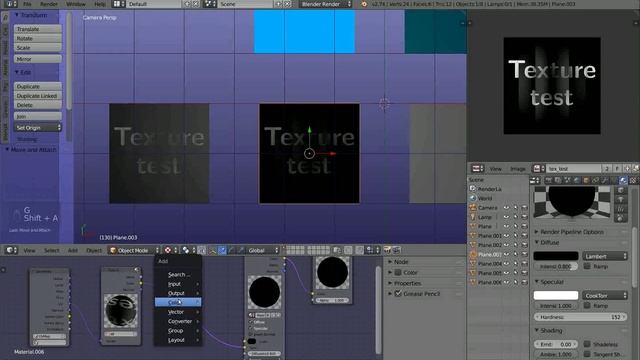Screen dimensions: 640x360
Task: Click the Scale button
Action: coord(38,48)
